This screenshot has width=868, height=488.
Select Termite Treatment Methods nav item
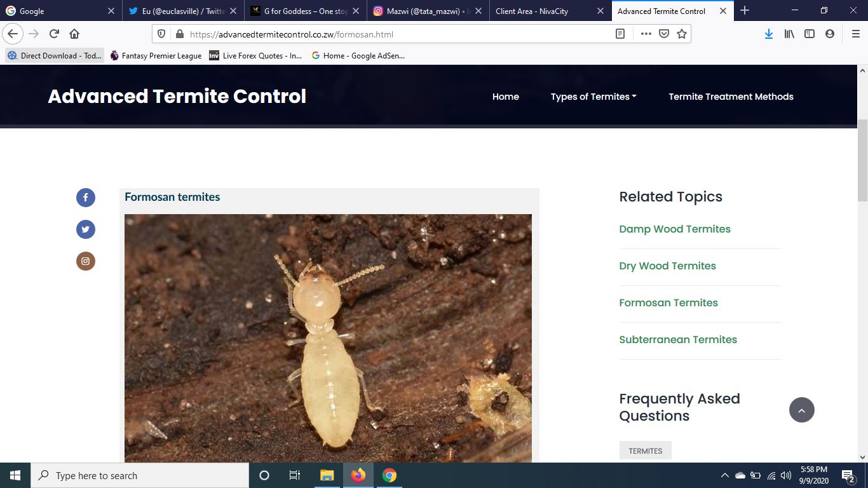click(731, 97)
